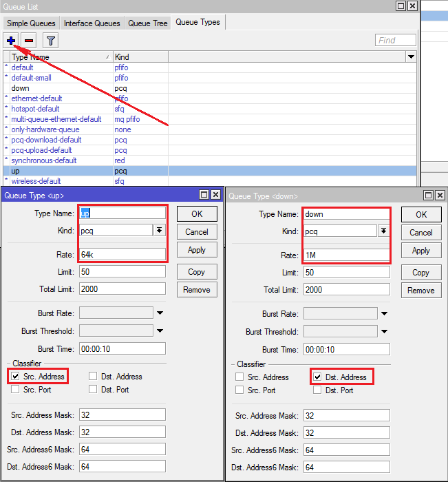448x482 pixels.
Task: Switch to Simple Queues tab
Action: (31, 23)
